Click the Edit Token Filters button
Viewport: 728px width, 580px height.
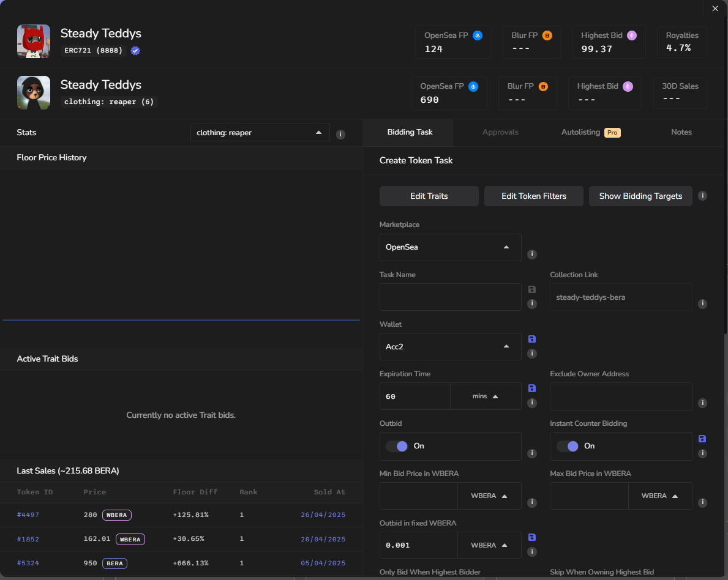tap(533, 196)
